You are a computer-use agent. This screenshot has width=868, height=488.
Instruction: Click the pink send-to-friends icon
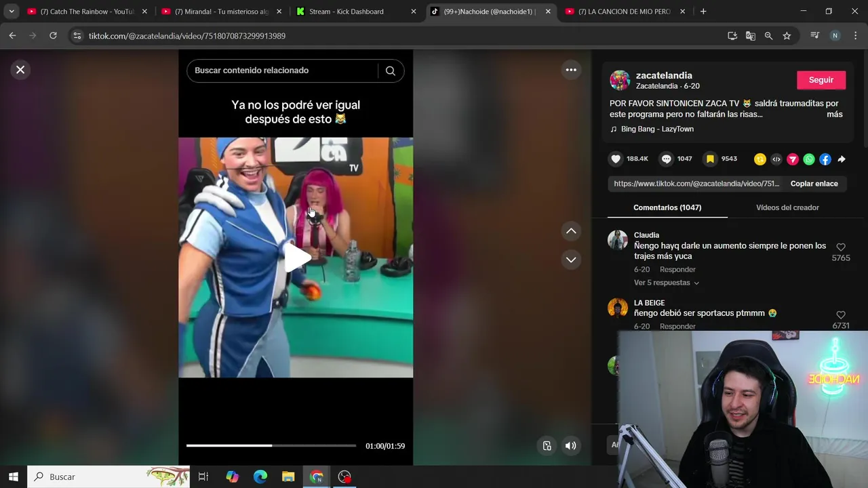[793, 159]
